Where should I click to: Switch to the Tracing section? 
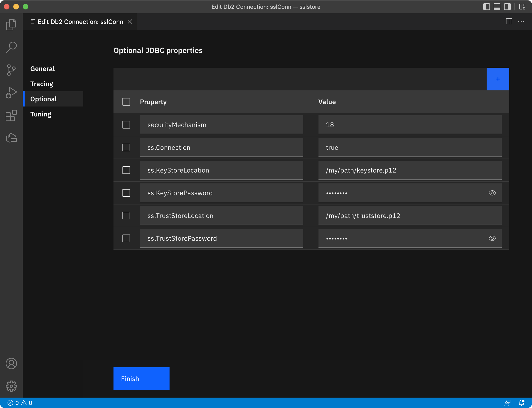point(41,84)
